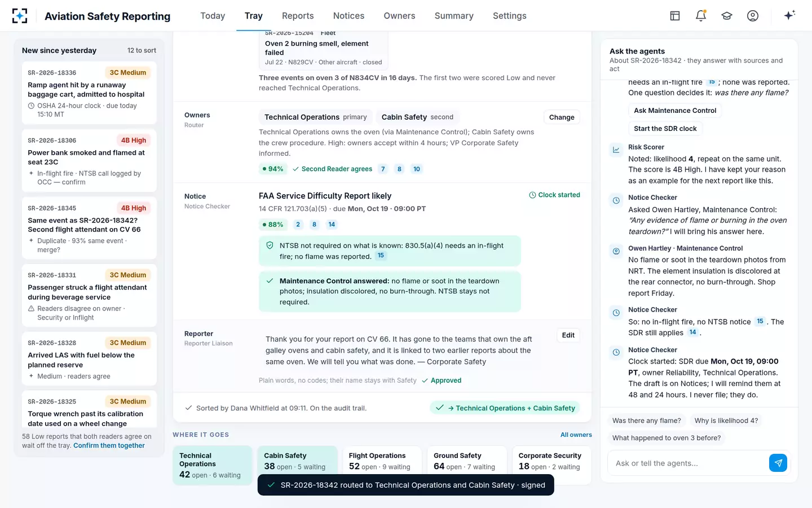Click the 94% confidence badge
The width and height of the screenshot is (812, 508).
tap(273, 169)
